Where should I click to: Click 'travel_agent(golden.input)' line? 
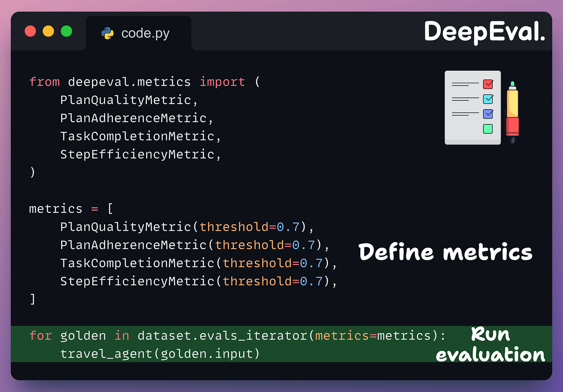click(160, 354)
